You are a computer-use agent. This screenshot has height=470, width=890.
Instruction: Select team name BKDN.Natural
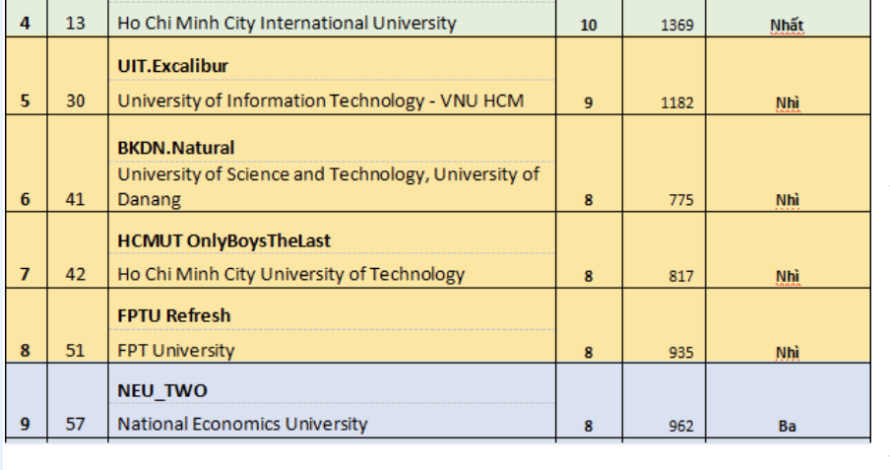point(175,148)
